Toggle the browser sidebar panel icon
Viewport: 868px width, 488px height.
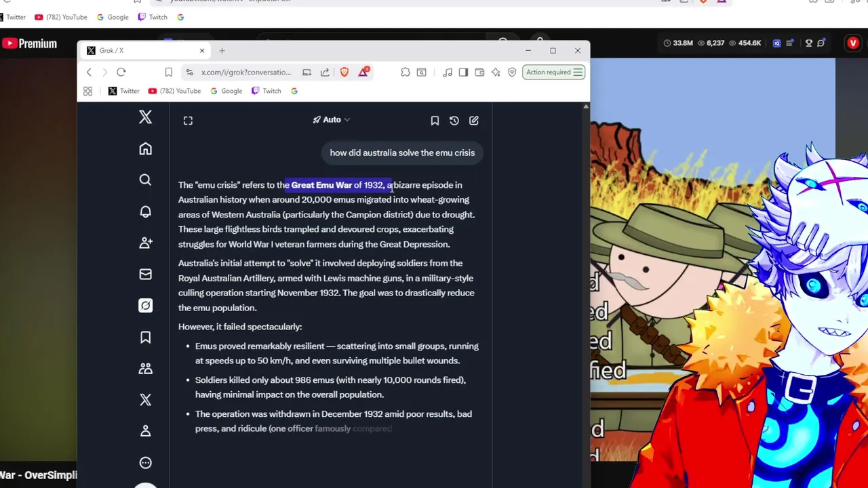463,73
